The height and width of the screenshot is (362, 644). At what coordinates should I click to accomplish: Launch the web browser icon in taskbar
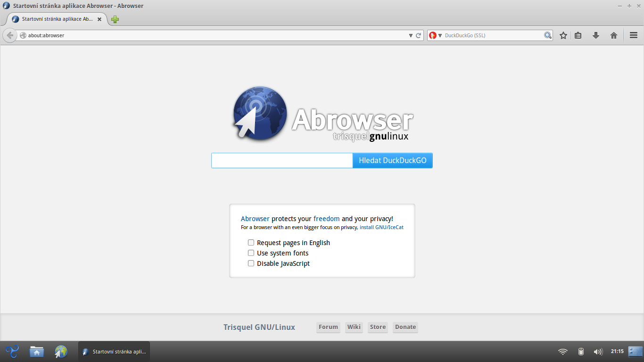pyautogui.click(x=61, y=351)
